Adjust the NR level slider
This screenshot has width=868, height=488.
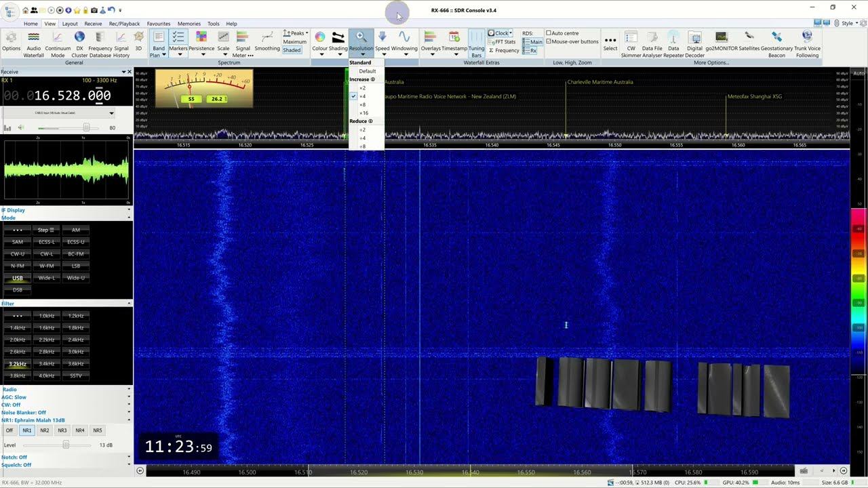click(x=66, y=445)
